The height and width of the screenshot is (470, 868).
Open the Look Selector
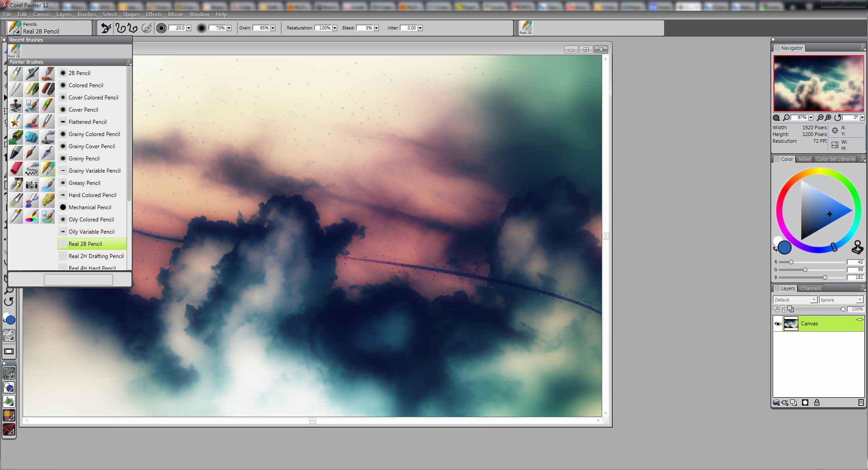point(9,429)
